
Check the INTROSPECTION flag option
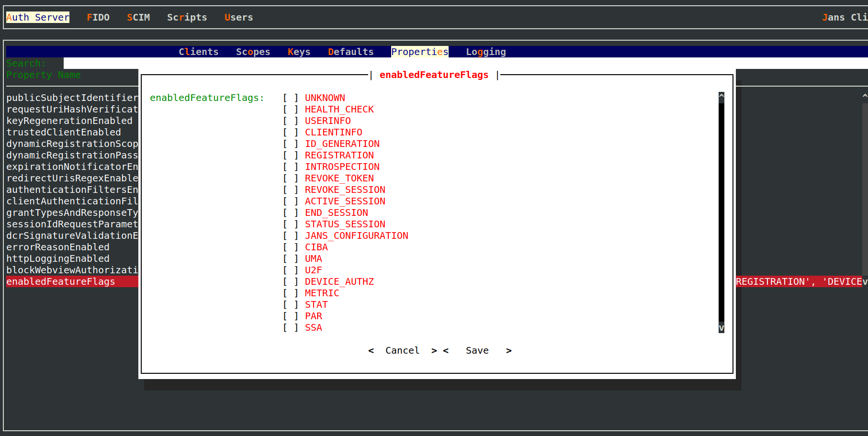click(291, 167)
